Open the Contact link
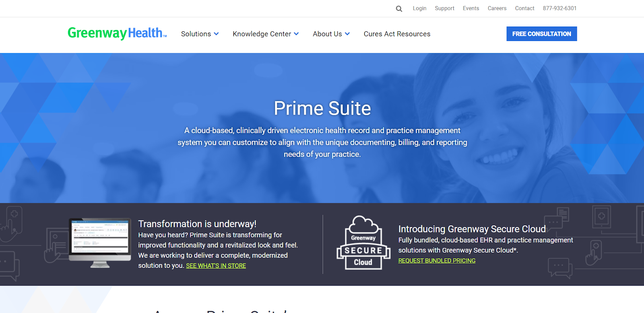This screenshot has height=313, width=644. pos(524,8)
